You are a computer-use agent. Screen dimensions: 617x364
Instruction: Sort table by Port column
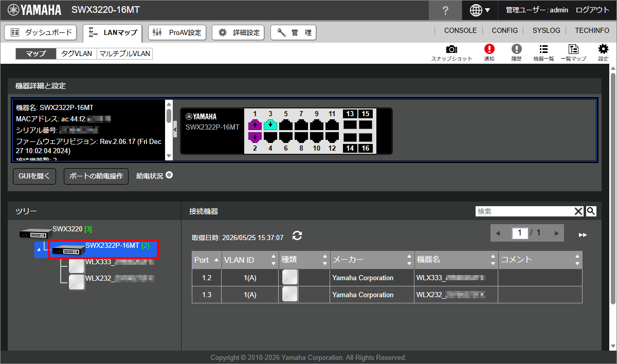207,260
